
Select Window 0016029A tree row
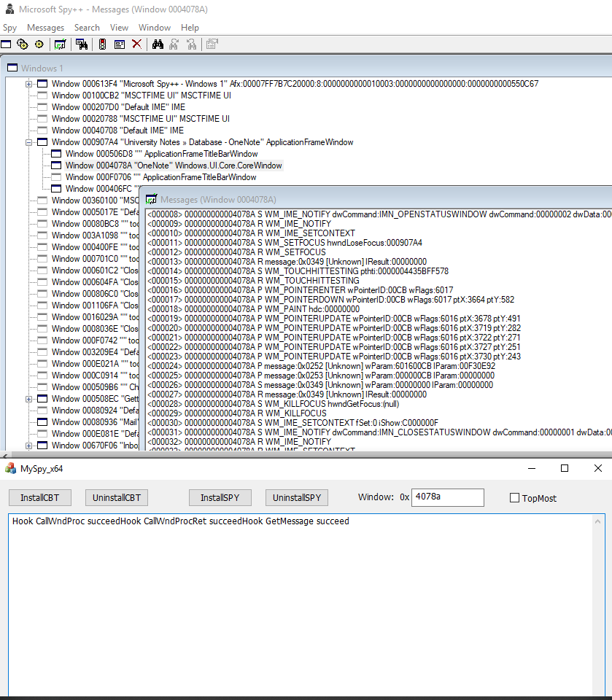[95, 317]
